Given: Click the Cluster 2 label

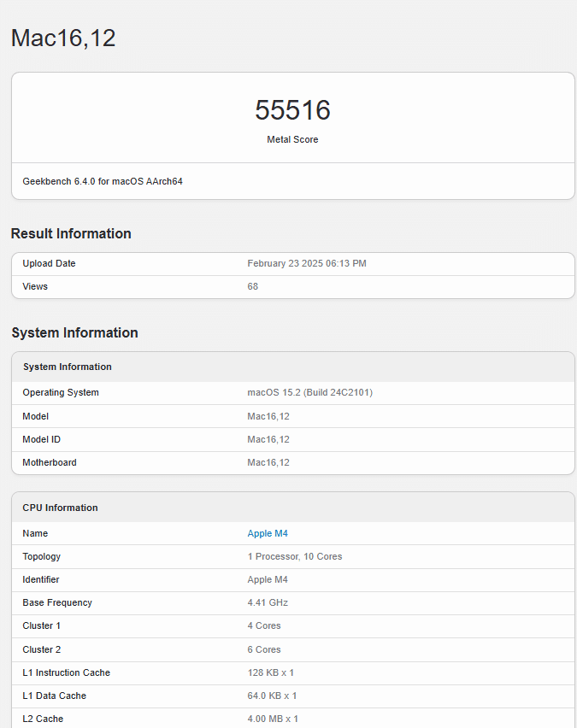Looking at the screenshot, I should [41, 649].
